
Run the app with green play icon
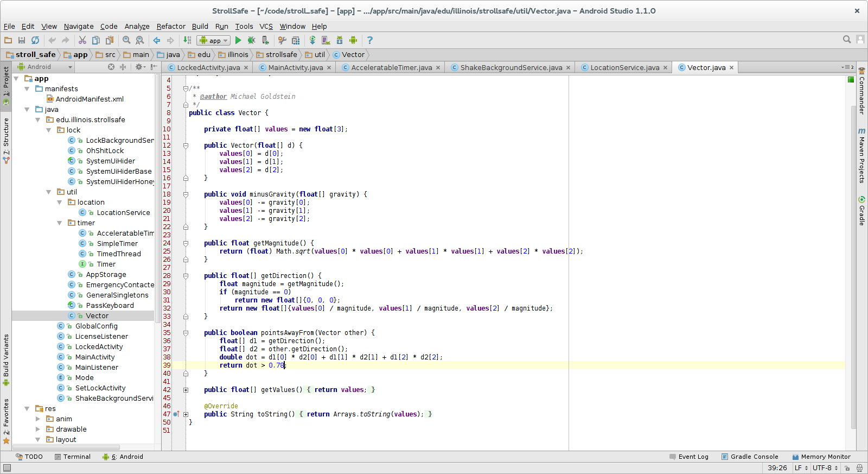point(238,40)
